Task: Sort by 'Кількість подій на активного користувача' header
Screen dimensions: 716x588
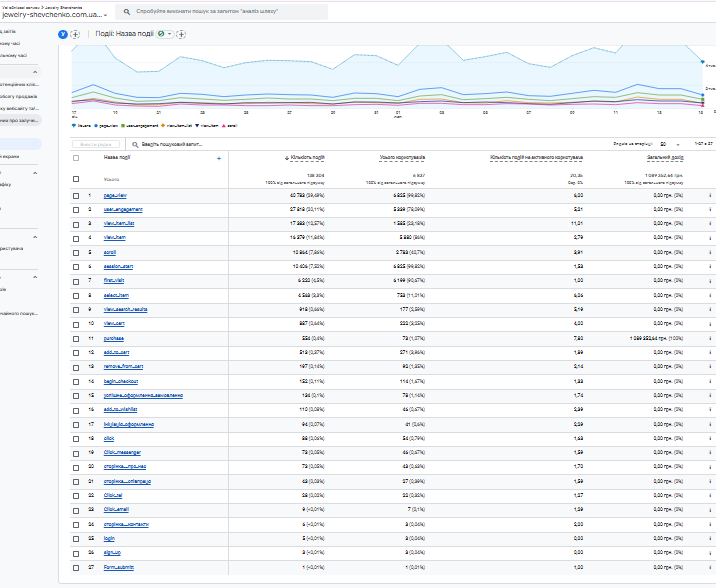Action: (537, 158)
